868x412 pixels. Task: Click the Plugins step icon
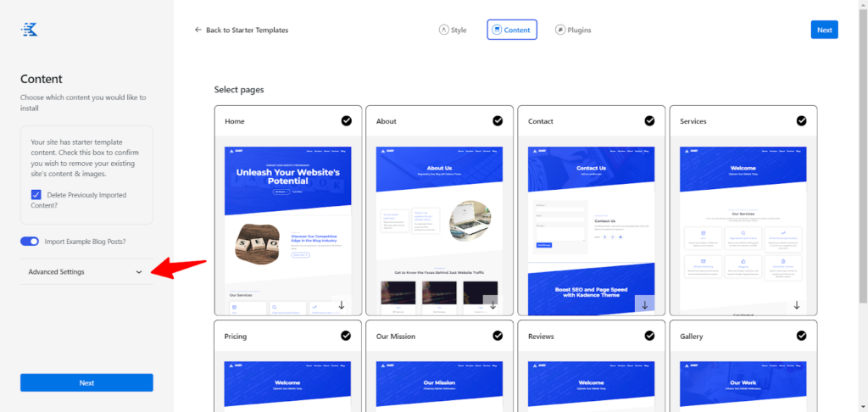click(x=560, y=30)
